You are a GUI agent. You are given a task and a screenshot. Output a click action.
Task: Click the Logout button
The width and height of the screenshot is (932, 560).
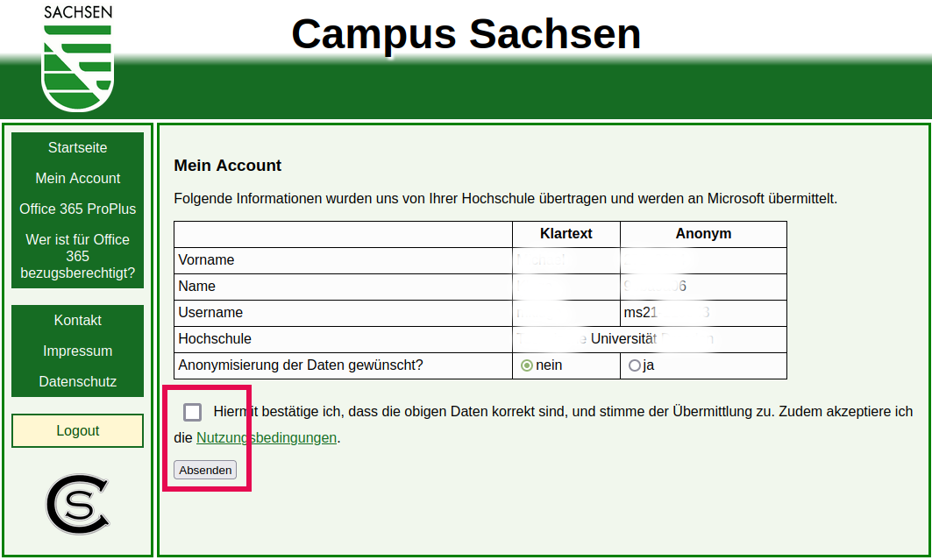point(78,430)
